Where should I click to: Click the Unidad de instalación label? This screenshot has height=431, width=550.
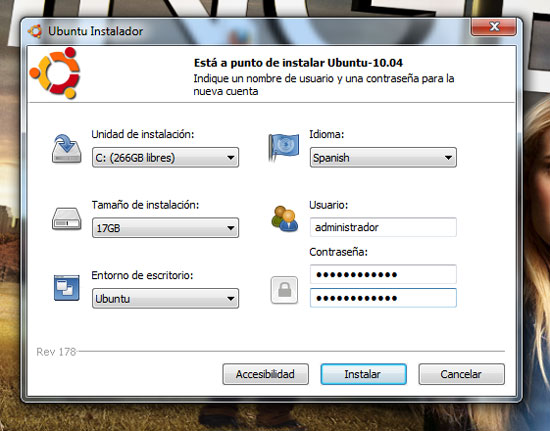(x=143, y=134)
